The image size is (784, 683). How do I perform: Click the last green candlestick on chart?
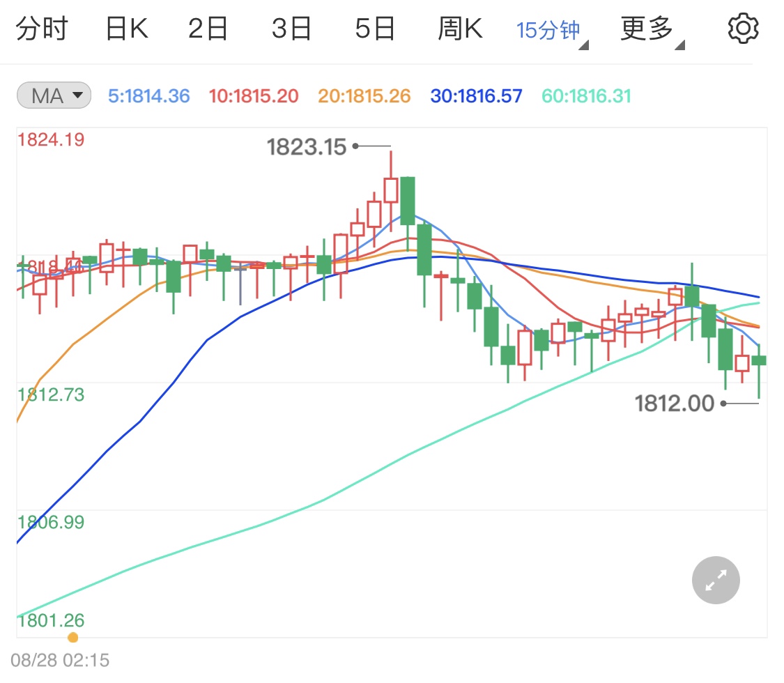[x=758, y=360]
